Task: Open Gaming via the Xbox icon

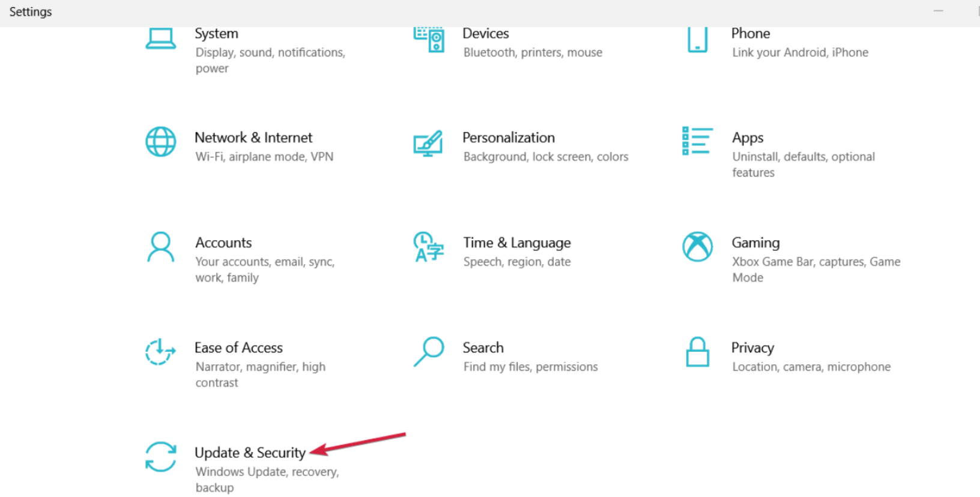Action: [697, 247]
